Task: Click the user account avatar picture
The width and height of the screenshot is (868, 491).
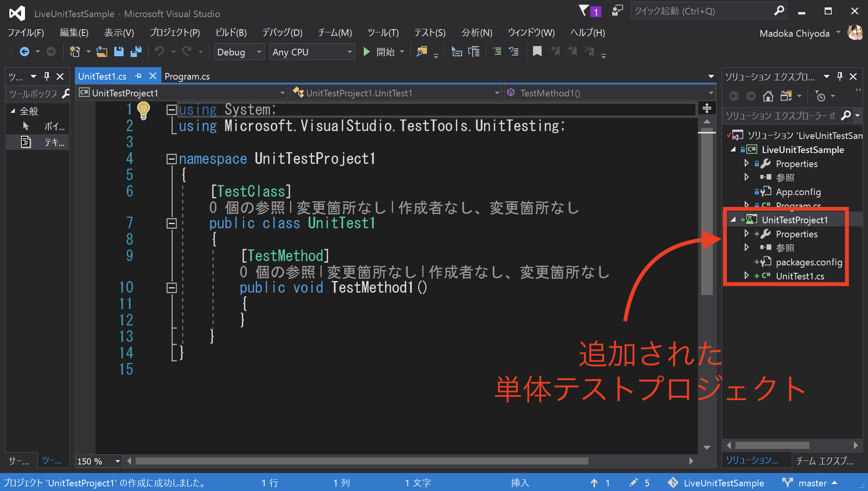Action: coord(855,33)
